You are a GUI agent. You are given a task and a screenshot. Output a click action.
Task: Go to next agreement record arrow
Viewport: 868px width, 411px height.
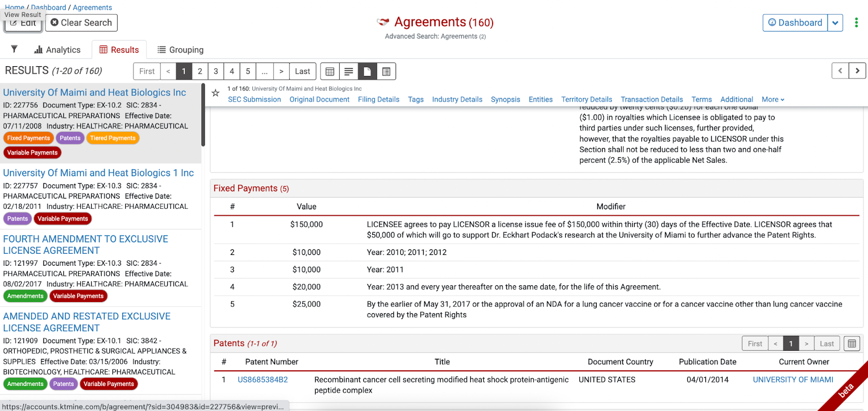(857, 71)
